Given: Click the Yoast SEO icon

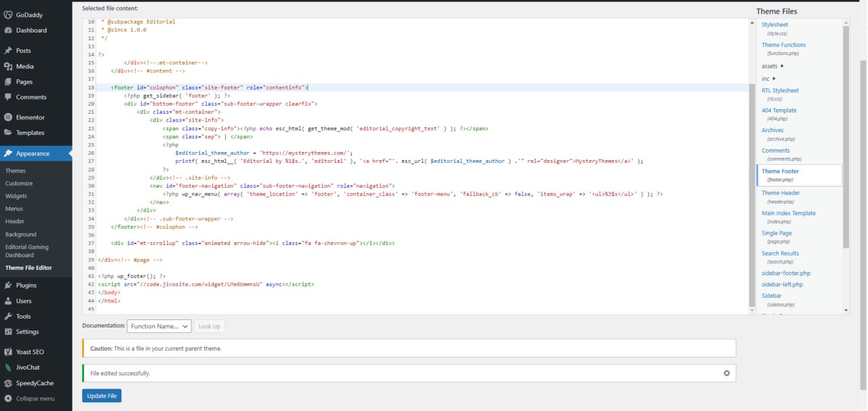Looking at the screenshot, I should point(7,352).
